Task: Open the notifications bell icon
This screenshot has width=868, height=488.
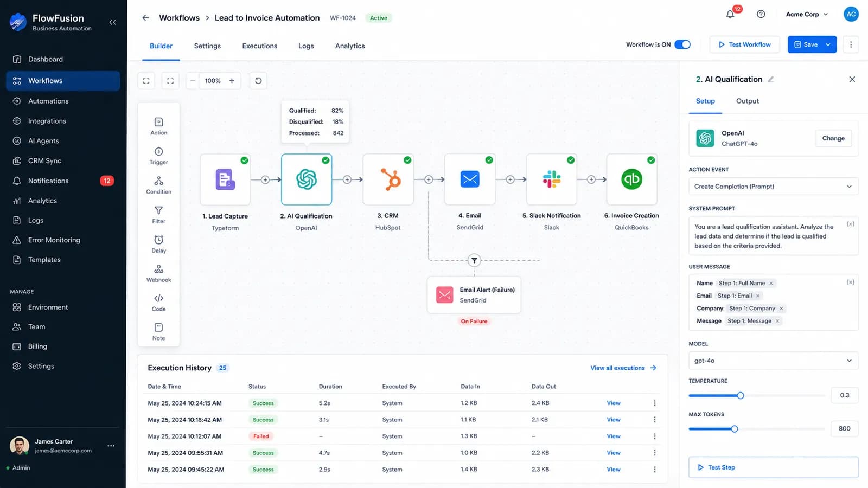Action: click(730, 15)
